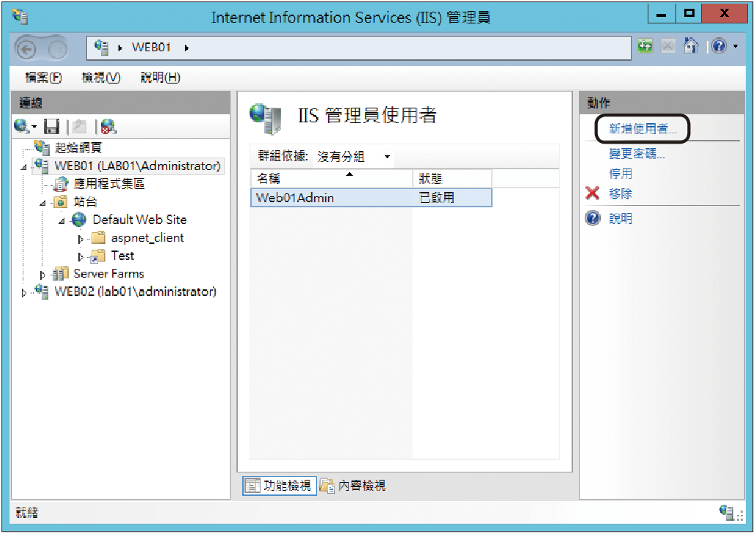This screenshot has width=756, height=534.
Task: Open the 檢視(V) menu
Action: tap(101, 78)
